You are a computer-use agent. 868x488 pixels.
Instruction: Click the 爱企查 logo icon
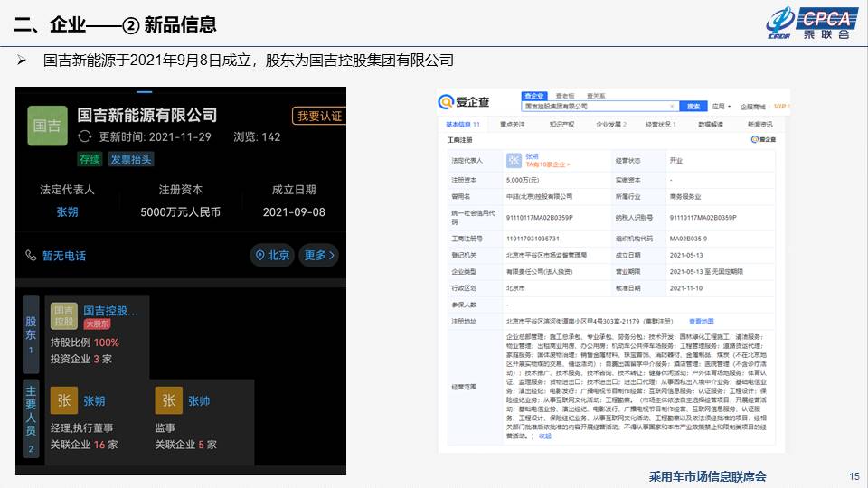click(446, 102)
